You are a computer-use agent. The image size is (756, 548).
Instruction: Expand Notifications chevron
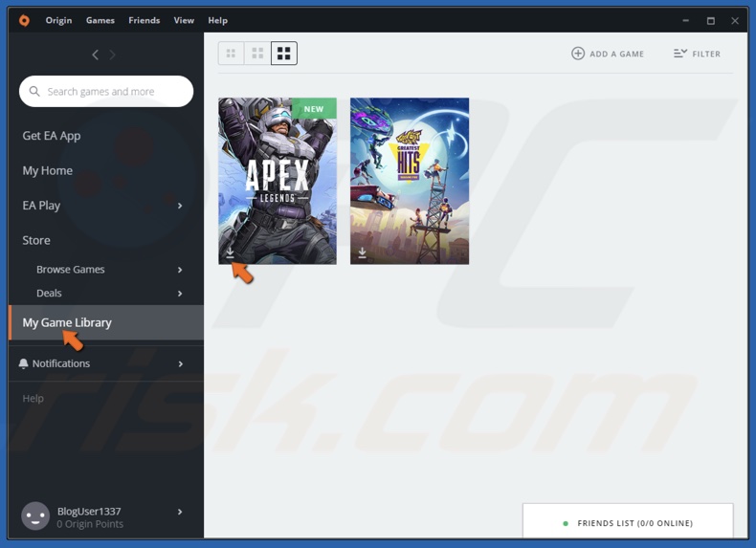click(x=180, y=363)
